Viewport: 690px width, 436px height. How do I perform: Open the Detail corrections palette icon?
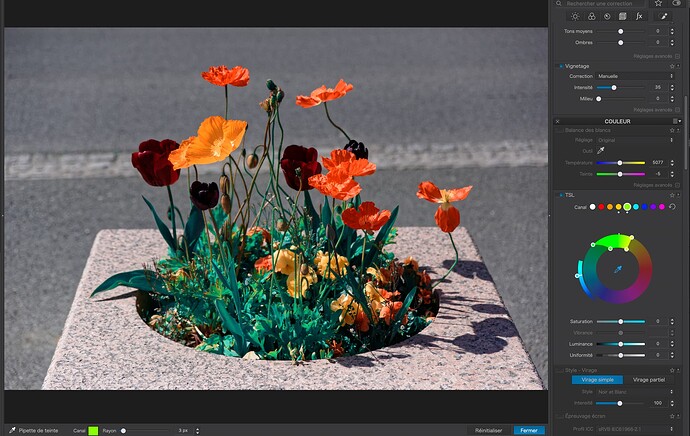coord(607,16)
